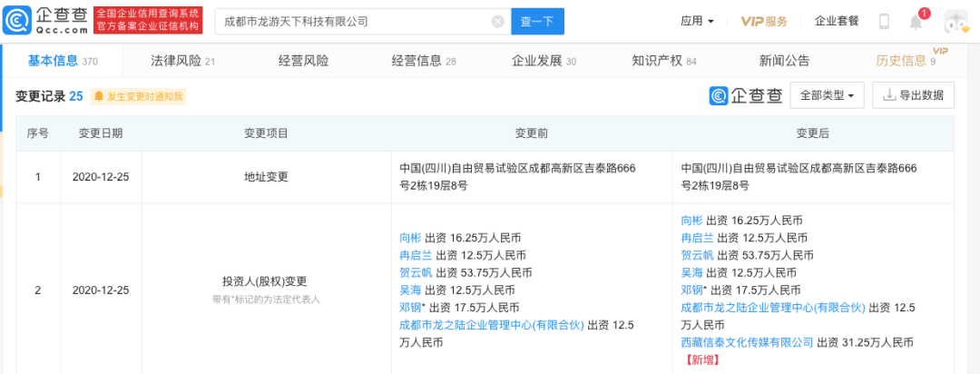Click 发生变更时通知我 notification link
Image resolution: width=980 pixels, height=374 pixels.
[145, 96]
